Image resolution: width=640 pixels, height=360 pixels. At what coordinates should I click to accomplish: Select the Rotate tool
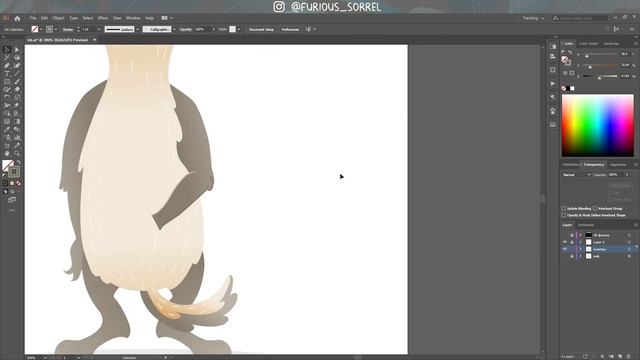click(7, 98)
